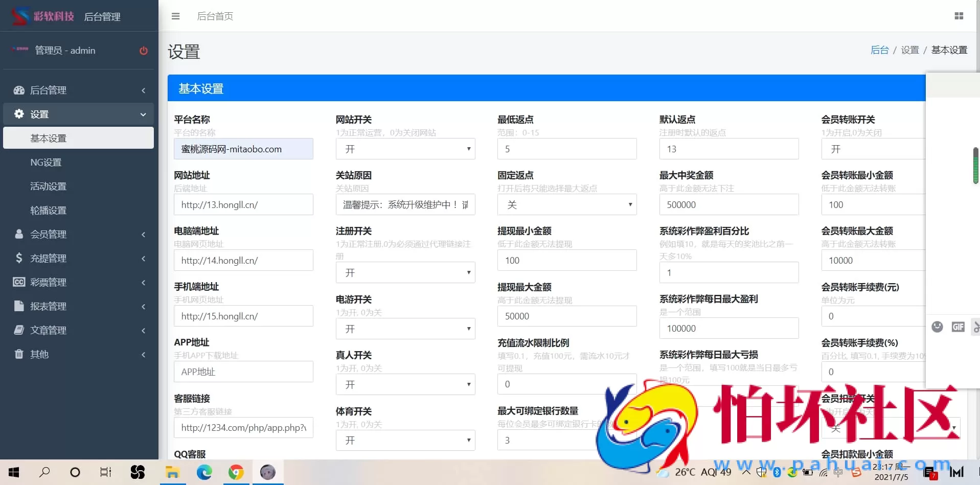Click the 其他 trash icon in sidebar
The height and width of the screenshot is (485, 980).
19,354
